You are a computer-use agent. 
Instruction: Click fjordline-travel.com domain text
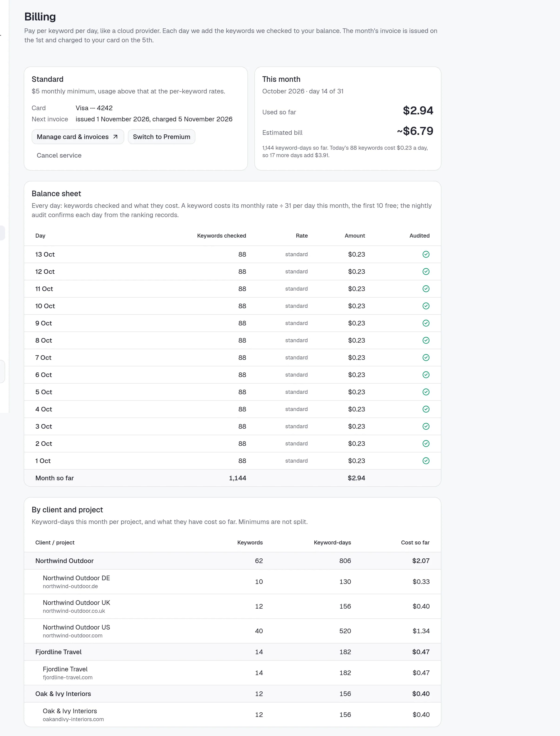68,677
